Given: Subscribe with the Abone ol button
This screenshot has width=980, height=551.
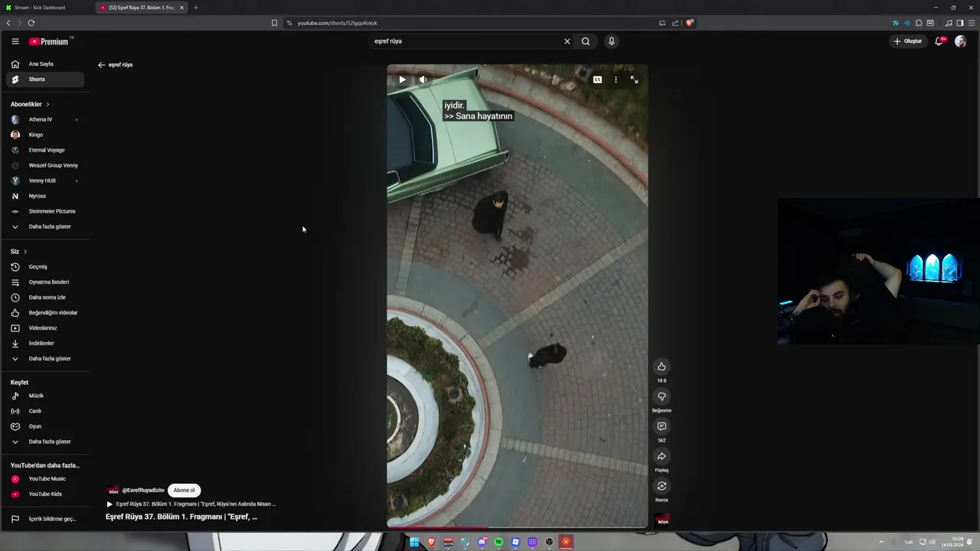Looking at the screenshot, I should (184, 490).
